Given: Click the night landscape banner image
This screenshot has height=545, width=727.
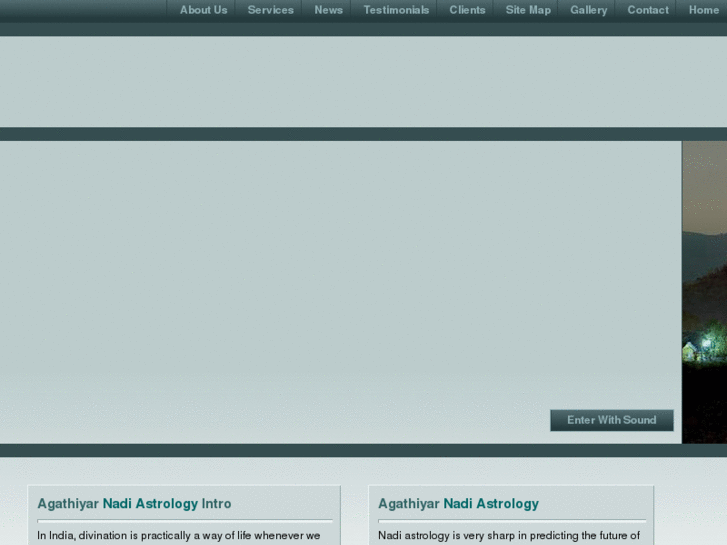Looking at the screenshot, I should coord(704,292).
